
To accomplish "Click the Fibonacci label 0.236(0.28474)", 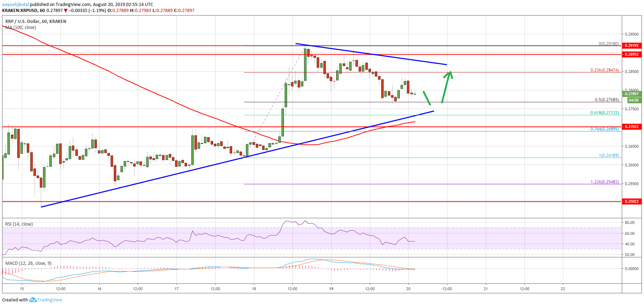I will click(605, 70).
